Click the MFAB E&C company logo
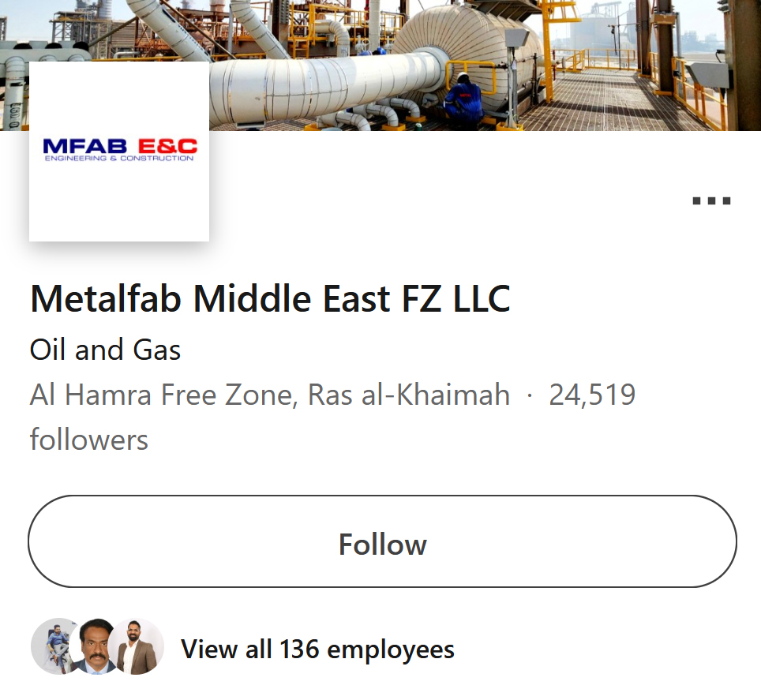This screenshot has width=761, height=700. 119,152
